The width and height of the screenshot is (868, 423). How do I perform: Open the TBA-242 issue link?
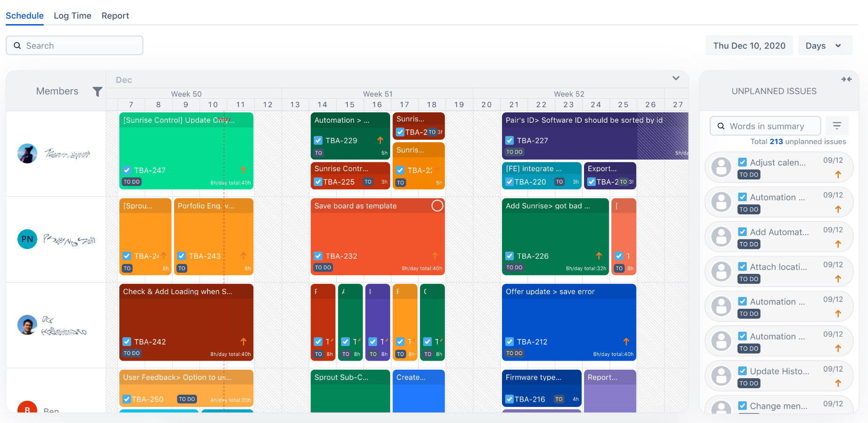(150, 342)
